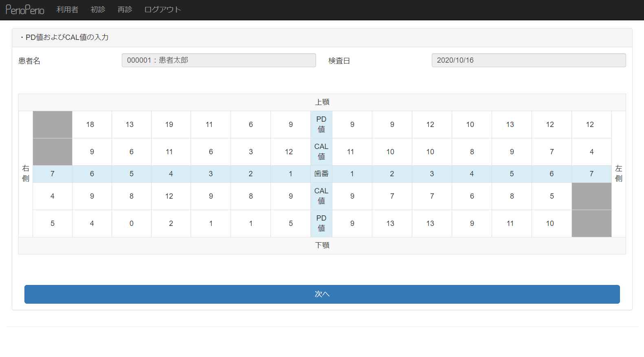Select lower left tooth 5 PD cell showing 11
Viewport: 644px width, 357px height.
tap(512, 223)
